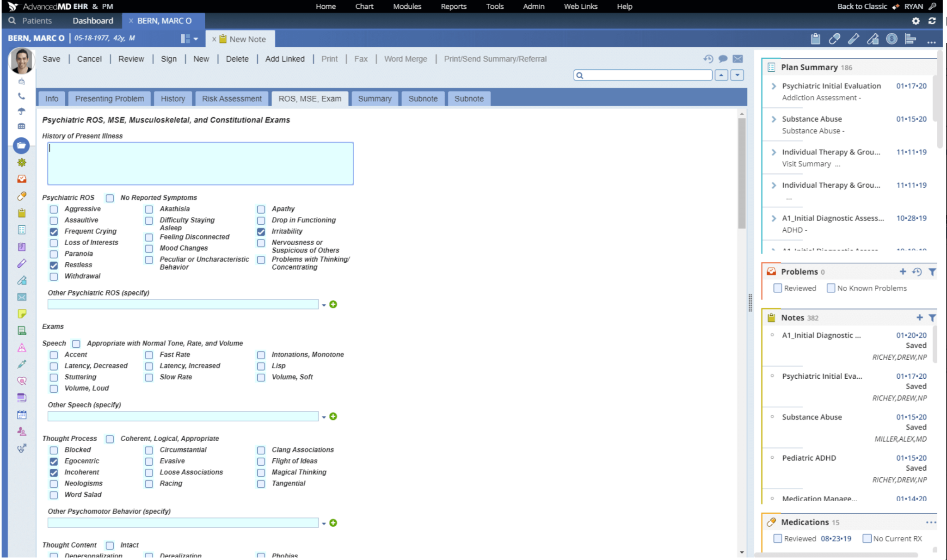This screenshot has height=560, width=947.
Task: Click the filter icon in Notes panel
Action: [x=933, y=317]
